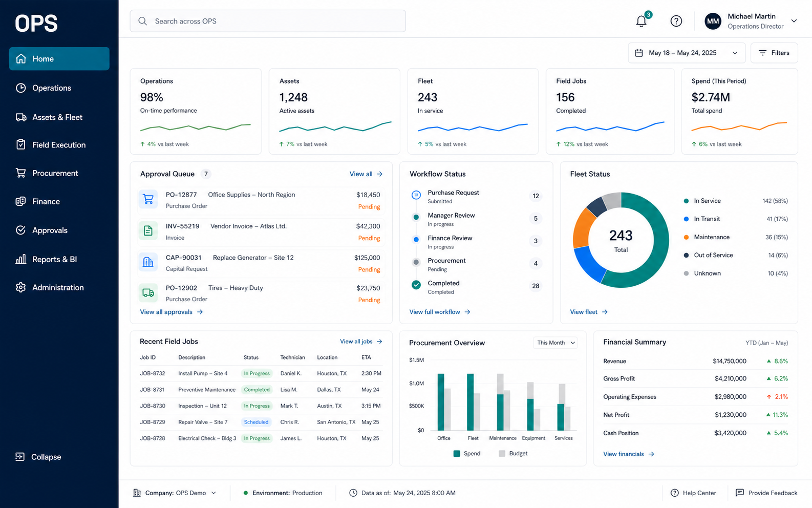
Task: Click the In Transit blue legend dot
Action: 686,219
